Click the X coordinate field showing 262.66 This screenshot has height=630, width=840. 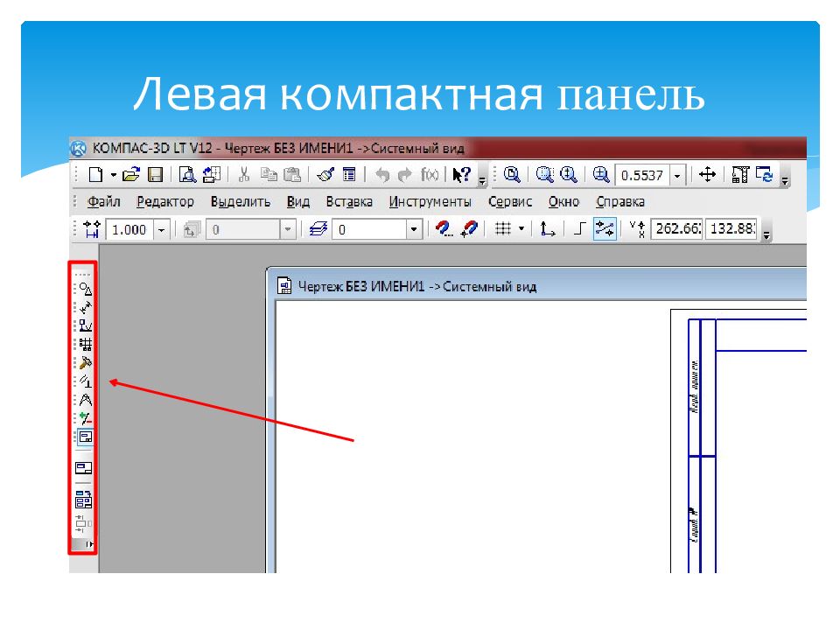coord(678,229)
